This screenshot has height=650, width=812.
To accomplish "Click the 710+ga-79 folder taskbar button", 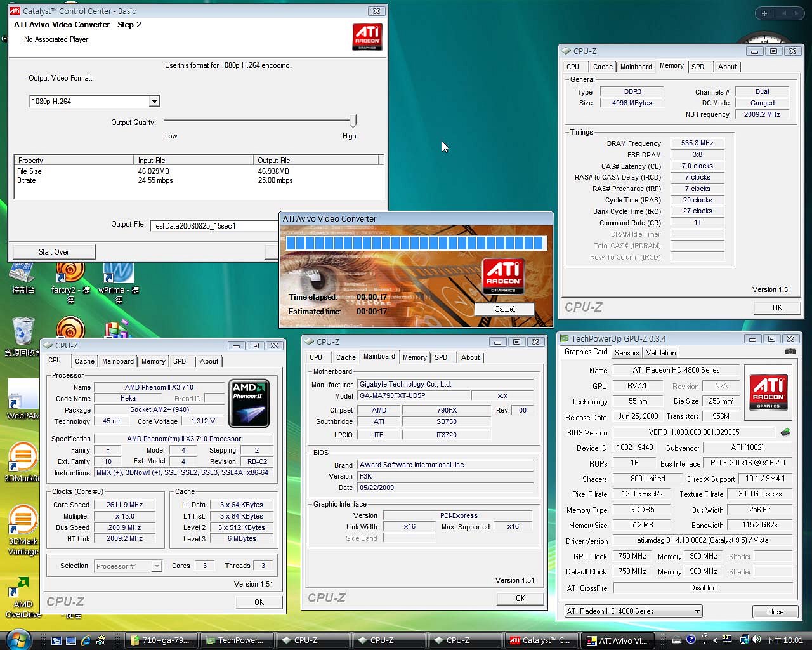I will [x=161, y=640].
